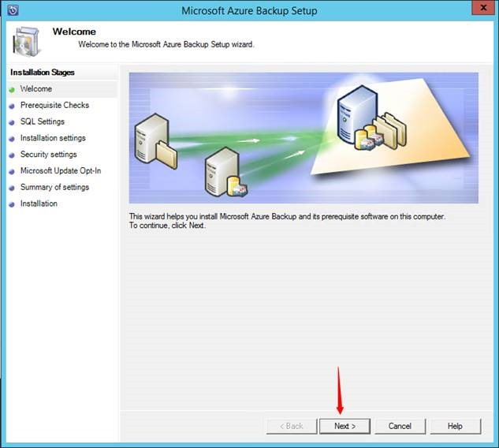499x448 pixels.
Task: Click the Security settings stage bullet
Action: pyautogui.click(x=12, y=155)
